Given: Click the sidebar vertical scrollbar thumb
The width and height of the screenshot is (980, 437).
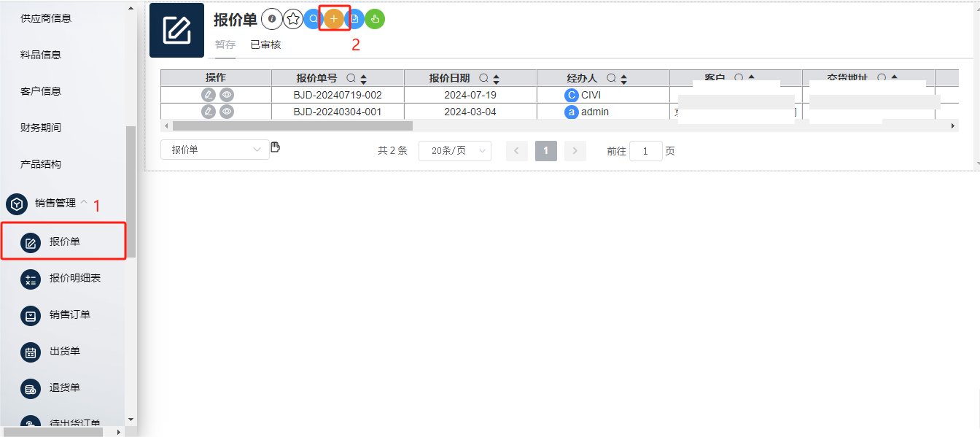Looking at the screenshot, I should click(x=131, y=191).
